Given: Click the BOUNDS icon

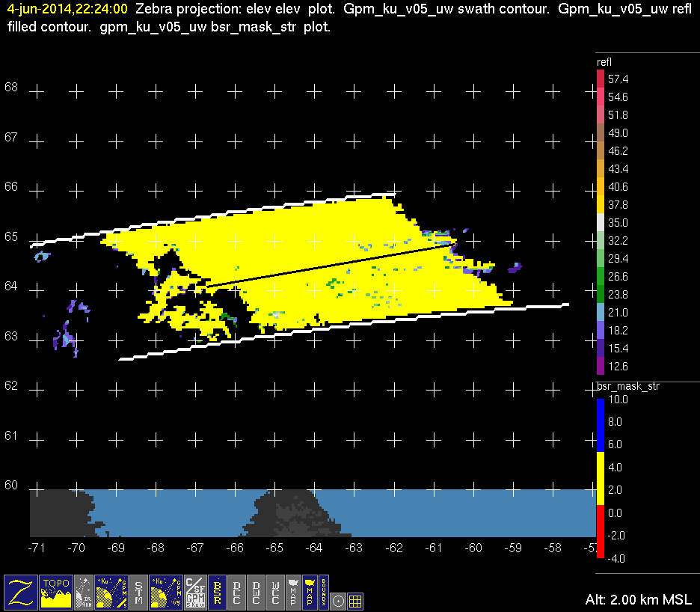Looking at the screenshot, I should coord(323,592).
